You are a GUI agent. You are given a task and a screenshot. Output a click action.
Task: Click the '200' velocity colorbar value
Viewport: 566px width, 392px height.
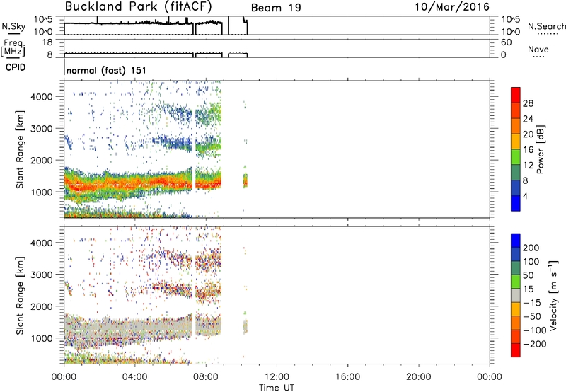pos(531,248)
